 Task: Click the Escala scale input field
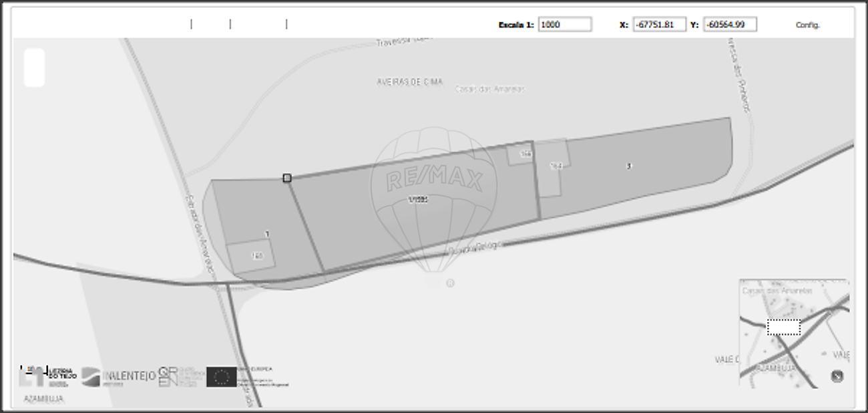[564, 25]
